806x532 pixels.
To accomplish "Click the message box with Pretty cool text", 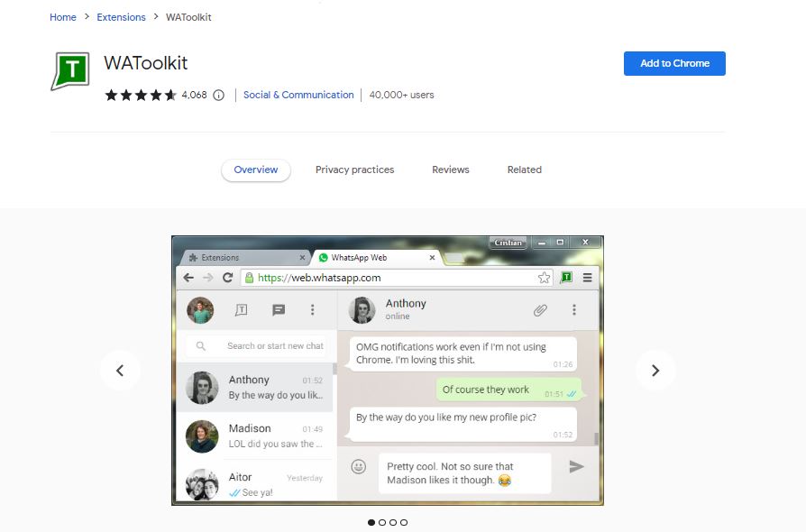I will point(464,473).
